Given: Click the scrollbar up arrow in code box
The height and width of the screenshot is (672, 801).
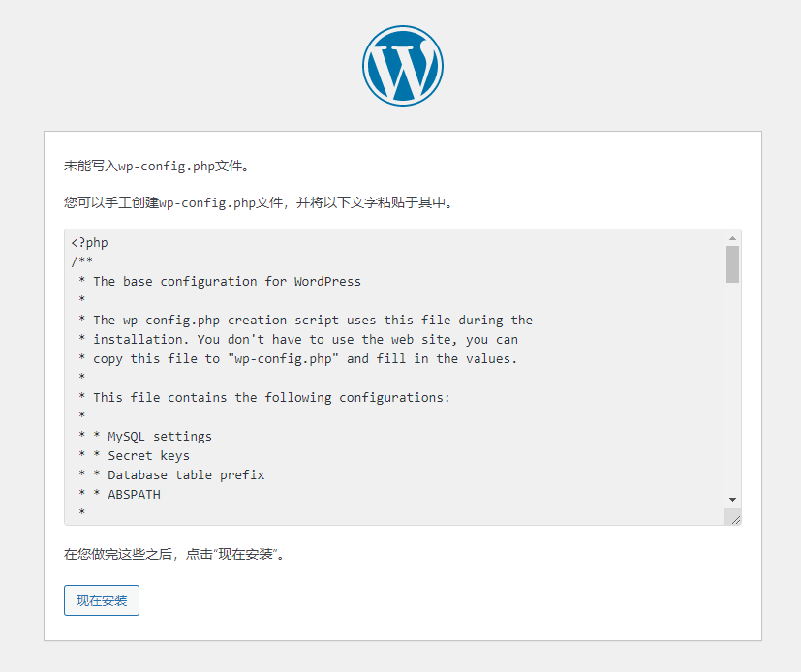Looking at the screenshot, I should click(733, 237).
